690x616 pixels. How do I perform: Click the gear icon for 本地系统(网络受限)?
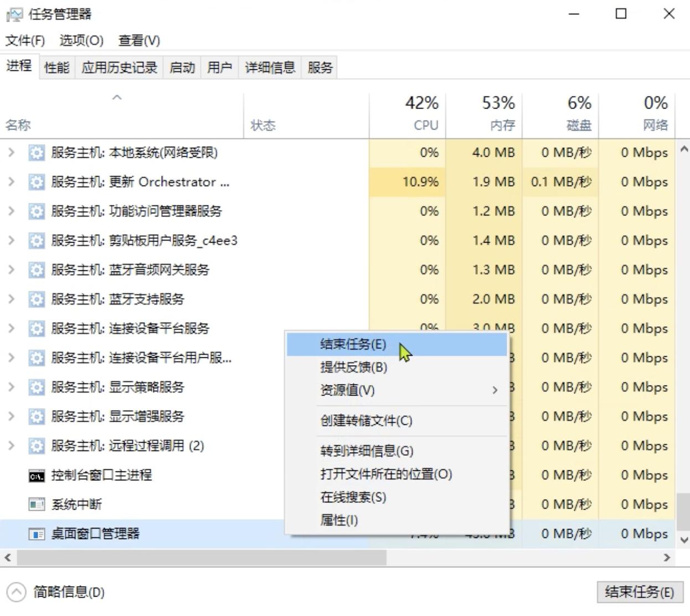click(37, 152)
